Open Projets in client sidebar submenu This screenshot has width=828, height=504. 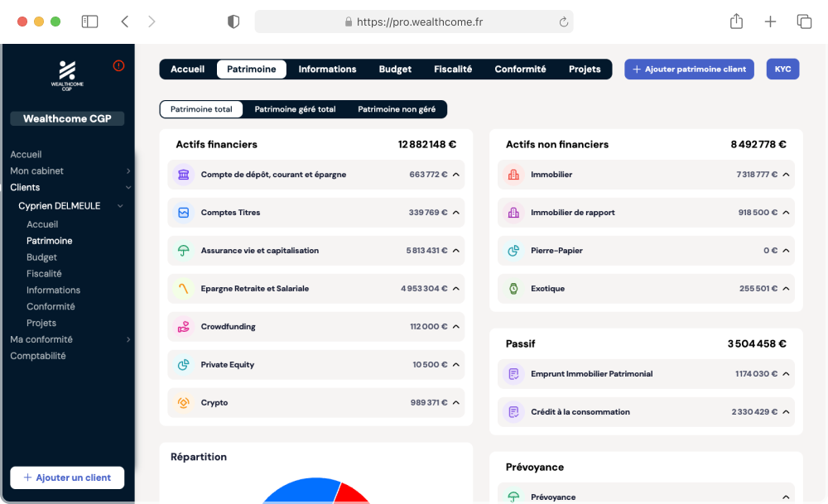(x=41, y=323)
